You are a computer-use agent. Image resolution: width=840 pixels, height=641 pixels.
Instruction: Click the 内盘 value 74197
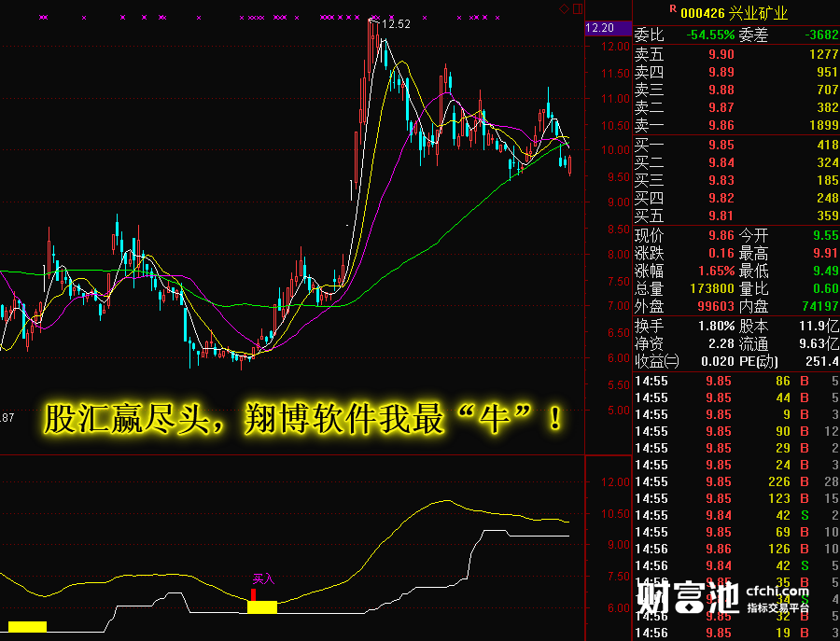(820, 306)
